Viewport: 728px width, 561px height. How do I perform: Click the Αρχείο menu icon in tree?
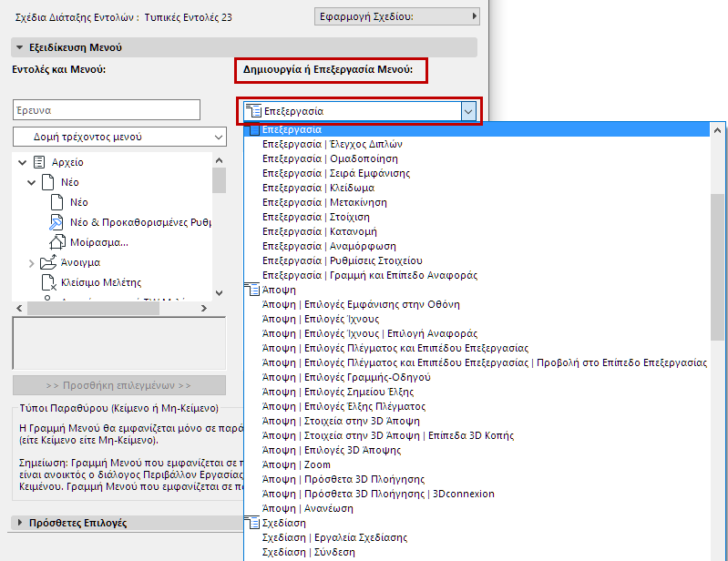39,162
